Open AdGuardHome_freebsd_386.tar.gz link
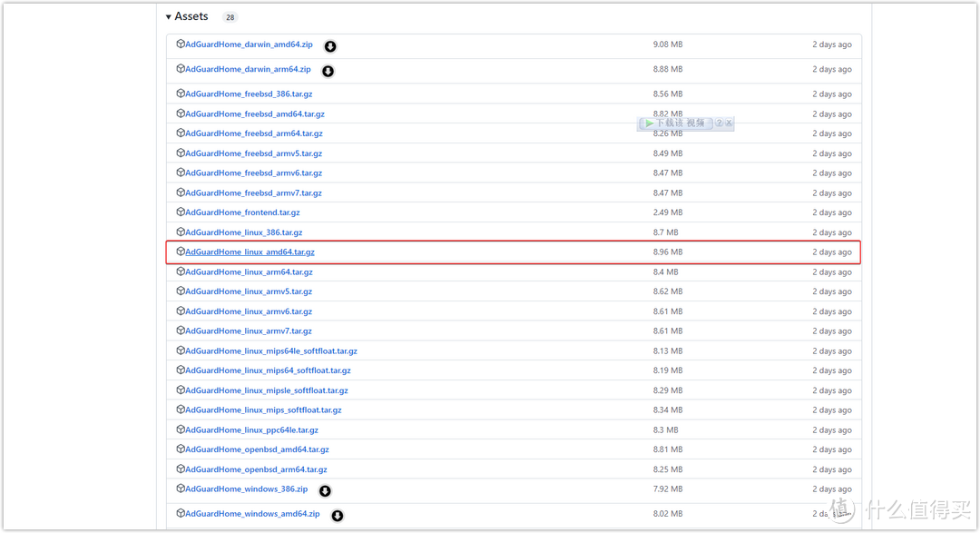This screenshot has width=980, height=533. point(249,94)
